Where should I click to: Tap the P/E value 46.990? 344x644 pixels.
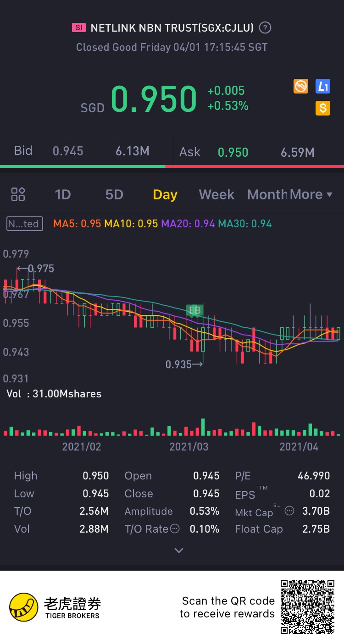click(x=314, y=476)
